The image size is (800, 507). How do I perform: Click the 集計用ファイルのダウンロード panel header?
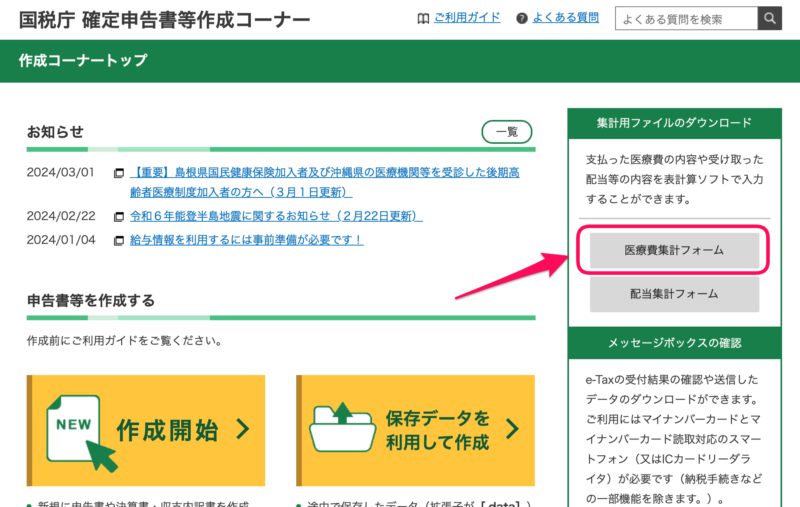pyautogui.click(x=674, y=123)
